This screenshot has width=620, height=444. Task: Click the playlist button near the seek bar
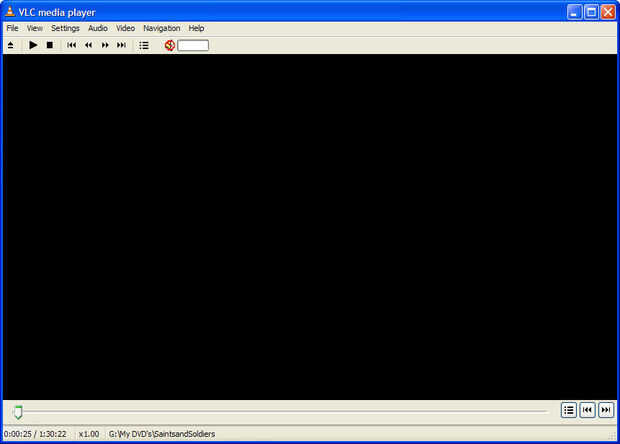[x=569, y=410]
